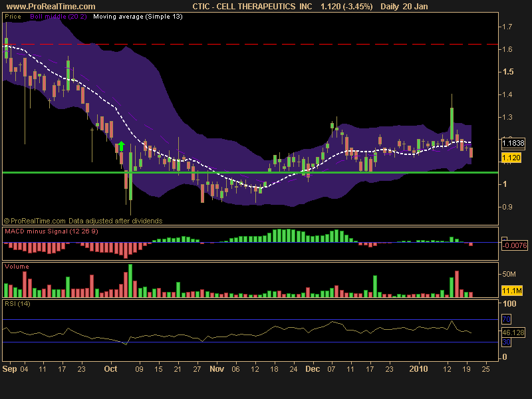532x399 pixels.
Task: Click the MACD minus Signal (12 26 9) label
Action: 51,231
